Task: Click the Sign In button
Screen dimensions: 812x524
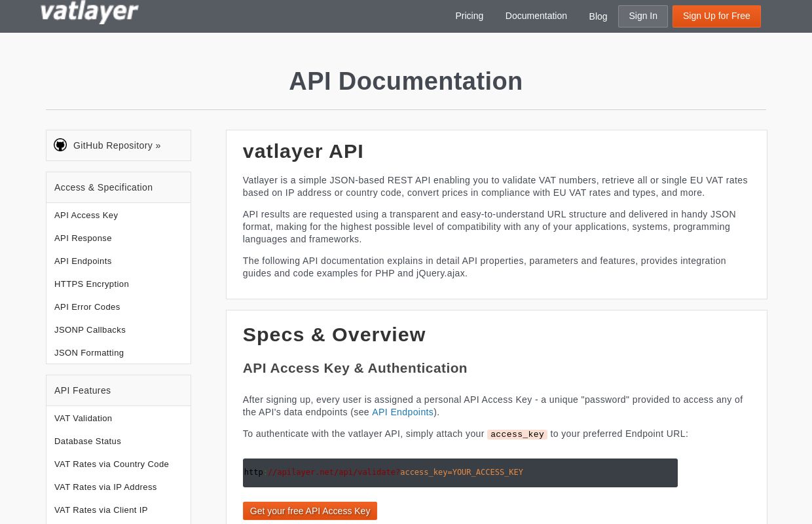Action: [x=643, y=16]
